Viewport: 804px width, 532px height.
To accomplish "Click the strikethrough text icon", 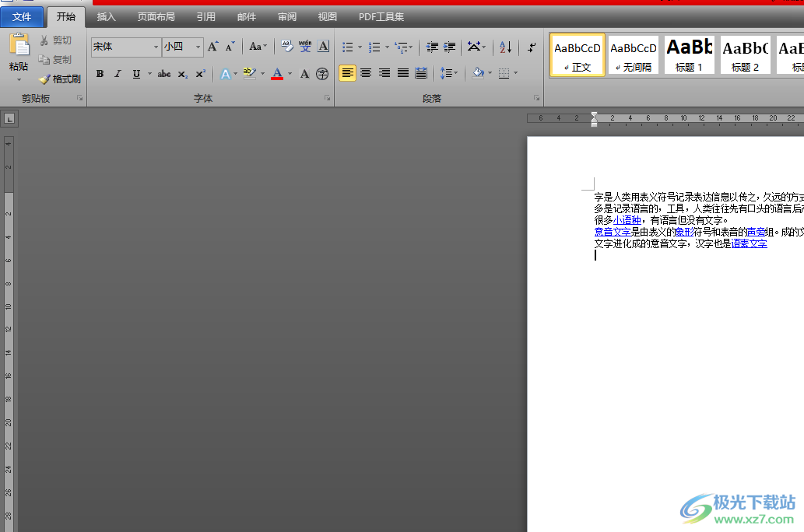I will click(x=163, y=74).
